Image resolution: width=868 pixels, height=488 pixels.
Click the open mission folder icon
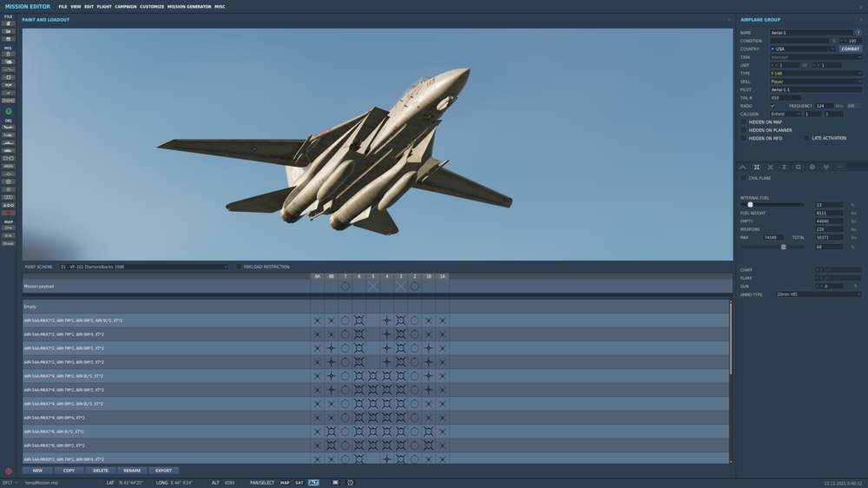pyautogui.click(x=9, y=31)
